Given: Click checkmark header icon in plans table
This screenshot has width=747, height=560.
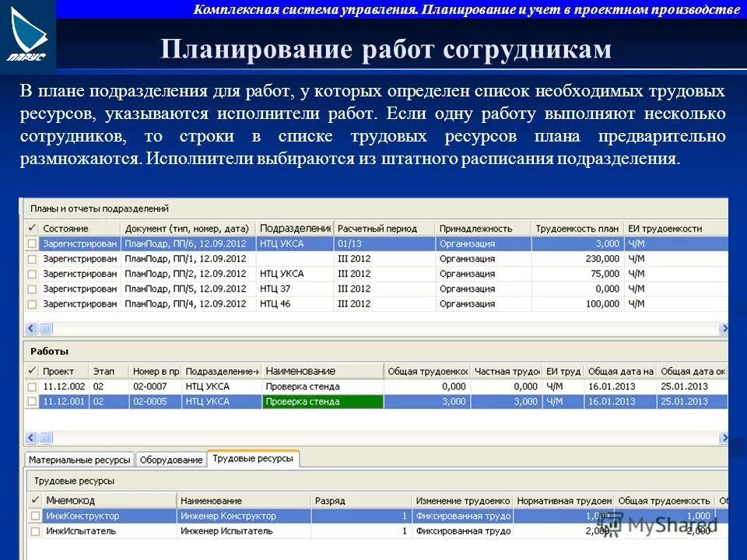Looking at the screenshot, I should (32, 229).
